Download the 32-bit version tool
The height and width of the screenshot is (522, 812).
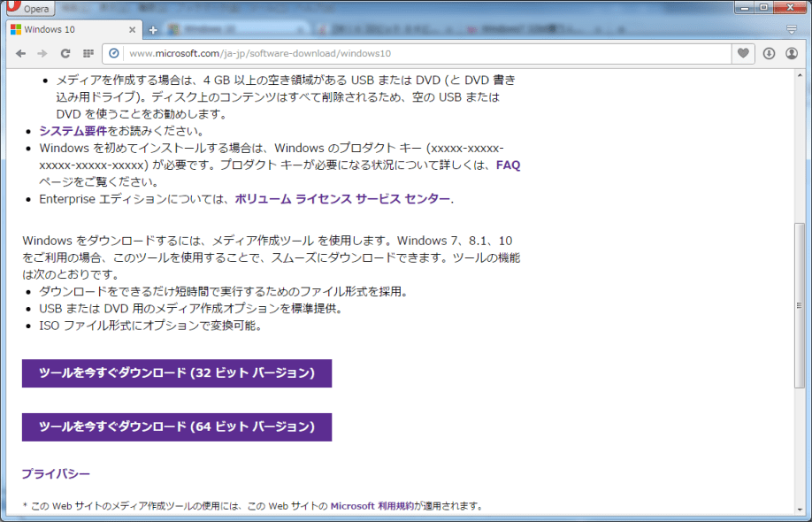[177, 373]
